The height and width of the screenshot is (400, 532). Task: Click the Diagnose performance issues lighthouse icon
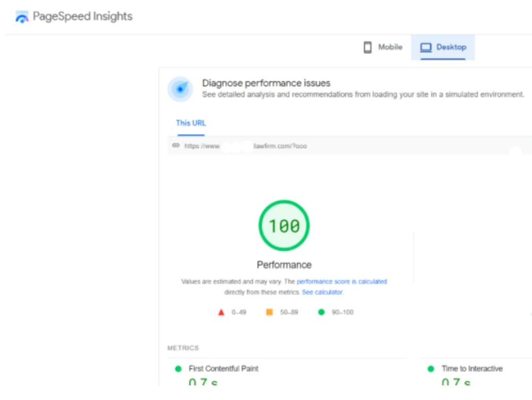pos(180,89)
